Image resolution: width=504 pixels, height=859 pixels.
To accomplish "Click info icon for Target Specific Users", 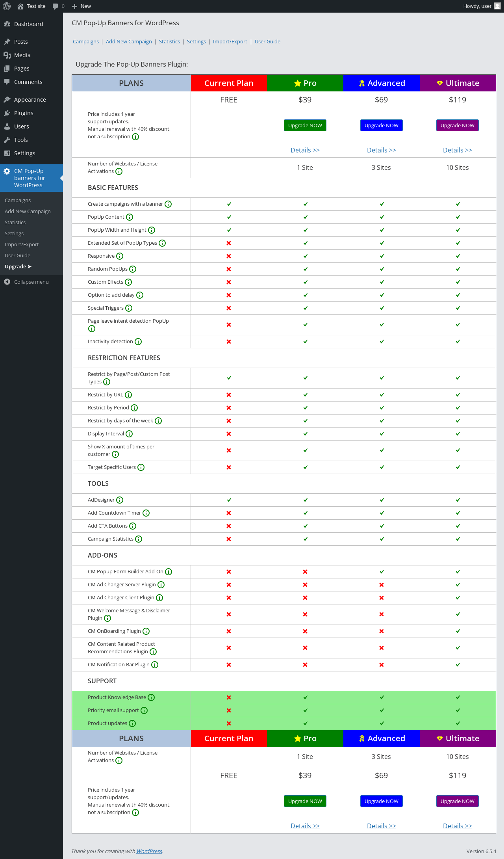I will (x=141, y=467).
